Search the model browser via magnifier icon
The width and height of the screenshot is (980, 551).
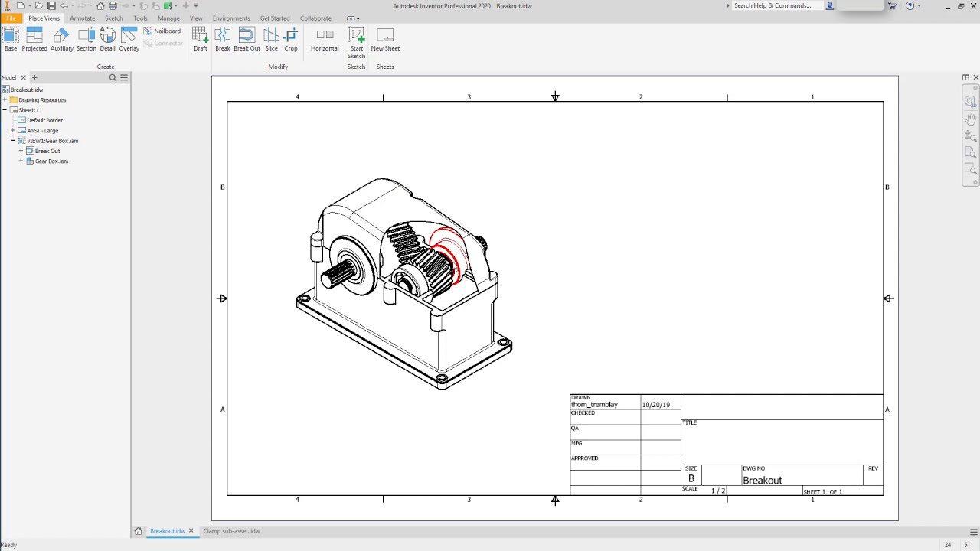(113, 77)
